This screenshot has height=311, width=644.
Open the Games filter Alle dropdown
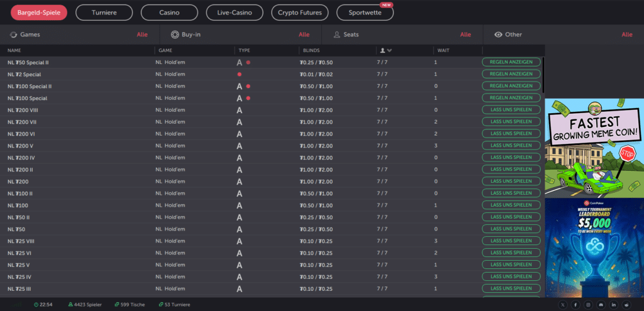pos(142,35)
